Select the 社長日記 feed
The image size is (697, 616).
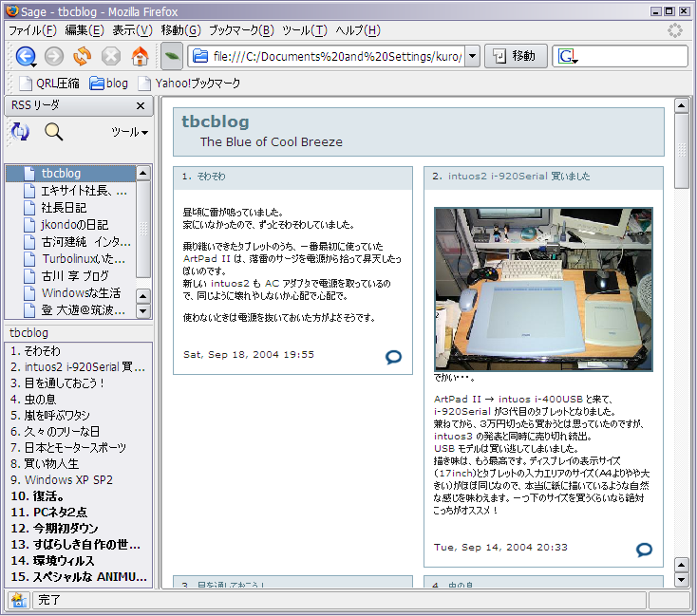[70, 208]
